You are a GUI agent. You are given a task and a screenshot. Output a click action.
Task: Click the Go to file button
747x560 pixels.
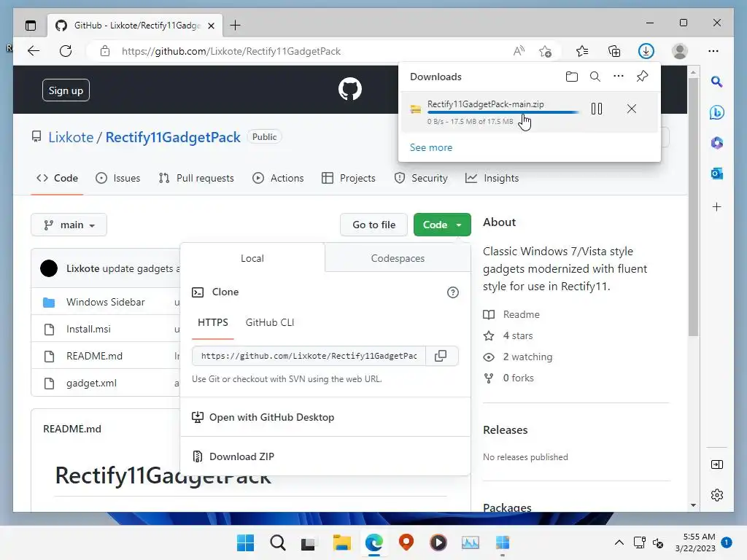(x=373, y=225)
